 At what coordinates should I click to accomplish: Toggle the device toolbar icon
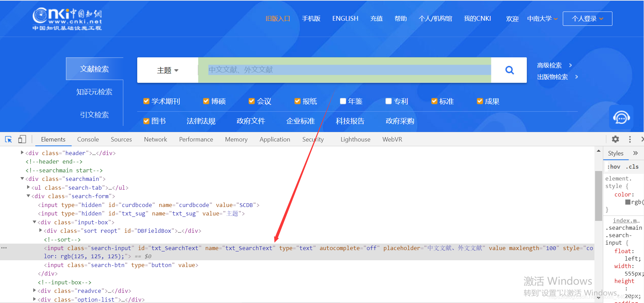tap(22, 139)
